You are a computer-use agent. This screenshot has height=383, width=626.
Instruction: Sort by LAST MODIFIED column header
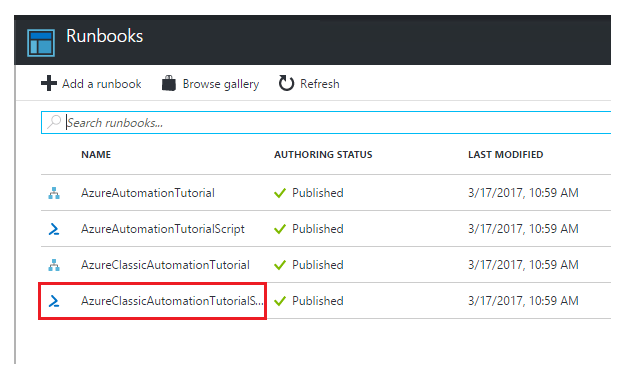[x=505, y=155]
